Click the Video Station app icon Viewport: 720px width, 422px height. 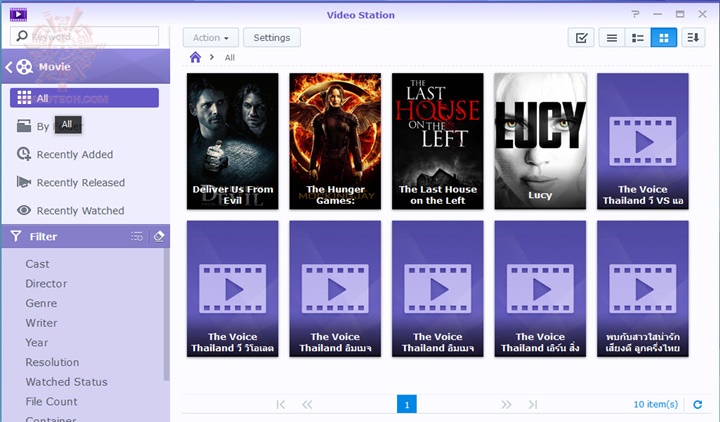18,15
